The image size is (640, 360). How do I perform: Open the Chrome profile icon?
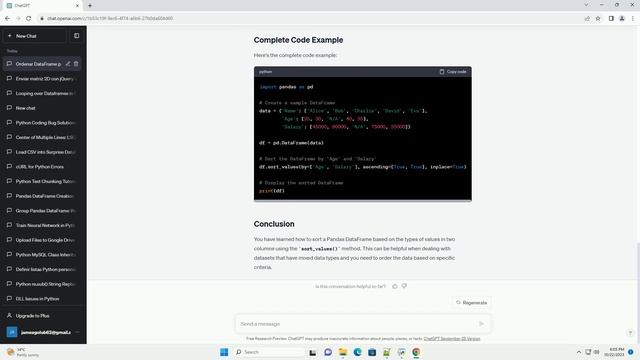tap(622, 18)
